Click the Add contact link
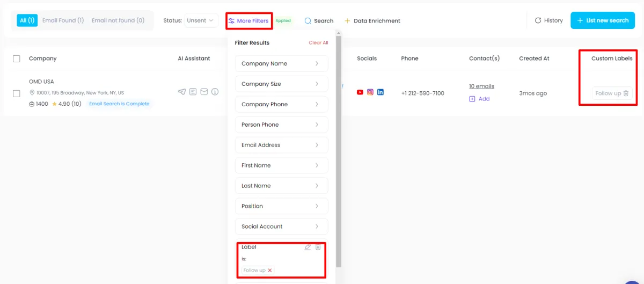The height and width of the screenshot is (284, 644). tap(484, 99)
